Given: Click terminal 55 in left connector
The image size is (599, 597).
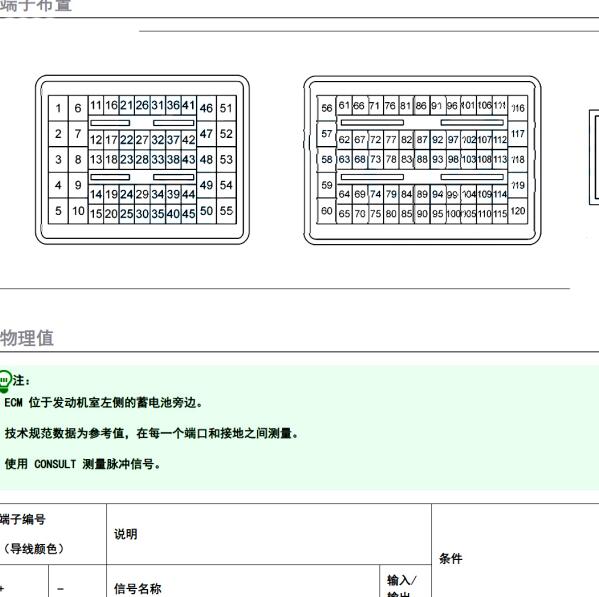Looking at the screenshot, I should (226, 211).
